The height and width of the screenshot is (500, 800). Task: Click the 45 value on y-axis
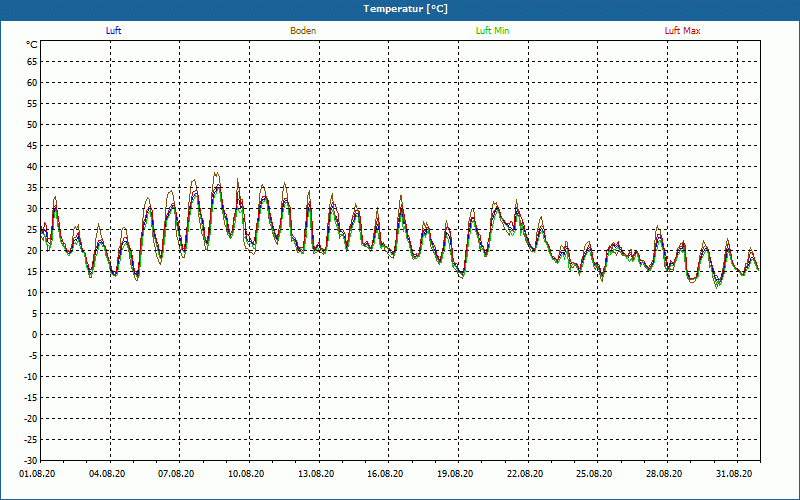pyautogui.click(x=32, y=146)
